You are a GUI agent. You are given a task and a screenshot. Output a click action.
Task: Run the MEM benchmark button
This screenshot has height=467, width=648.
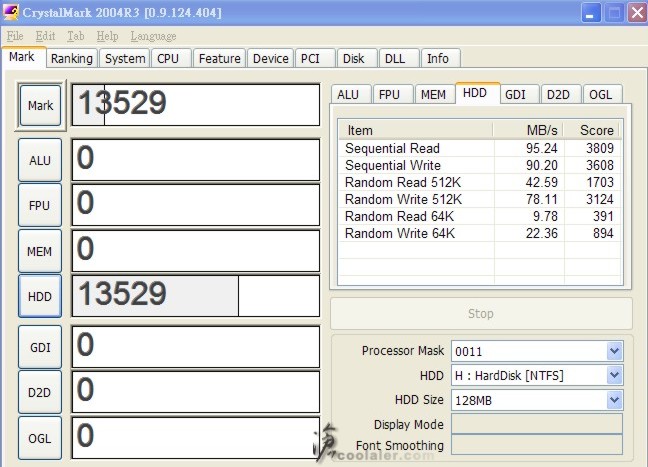click(40, 251)
